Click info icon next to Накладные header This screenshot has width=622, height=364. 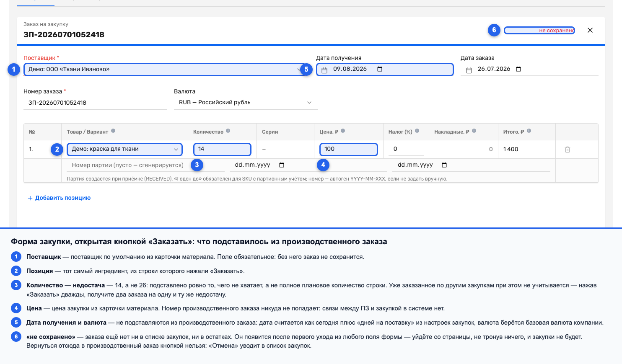click(x=474, y=131)
